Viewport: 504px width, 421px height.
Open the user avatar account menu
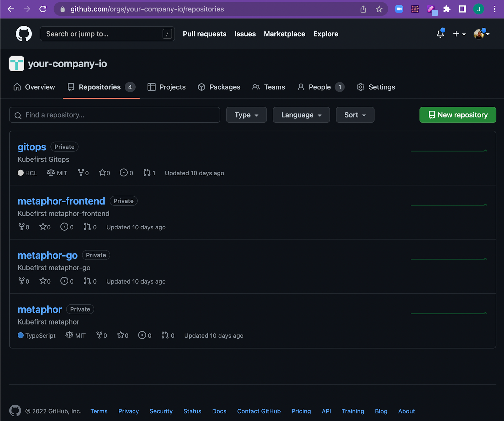[482, 34]
